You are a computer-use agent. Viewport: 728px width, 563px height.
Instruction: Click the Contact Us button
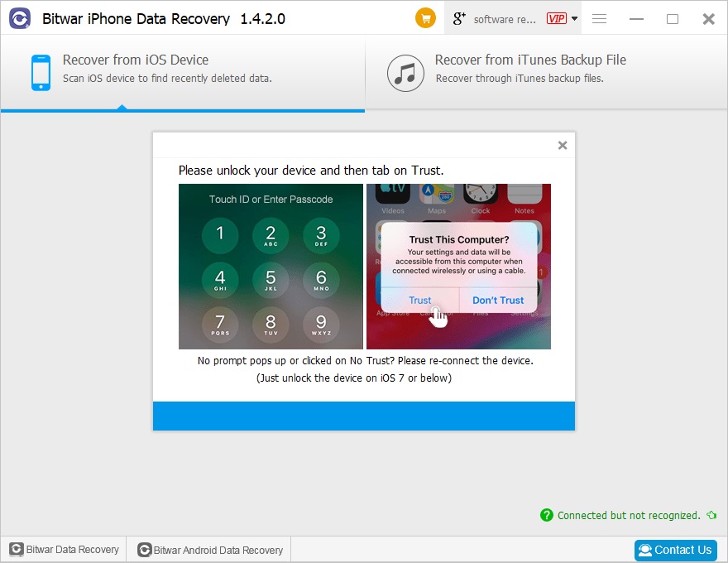tap(675, 550)
